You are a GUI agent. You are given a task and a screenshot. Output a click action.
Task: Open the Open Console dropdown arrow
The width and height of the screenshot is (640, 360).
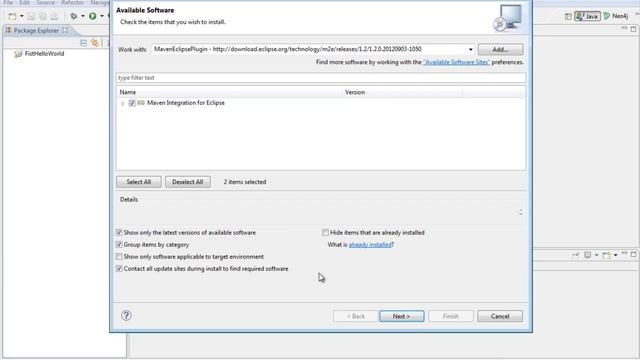coord(616,255)
